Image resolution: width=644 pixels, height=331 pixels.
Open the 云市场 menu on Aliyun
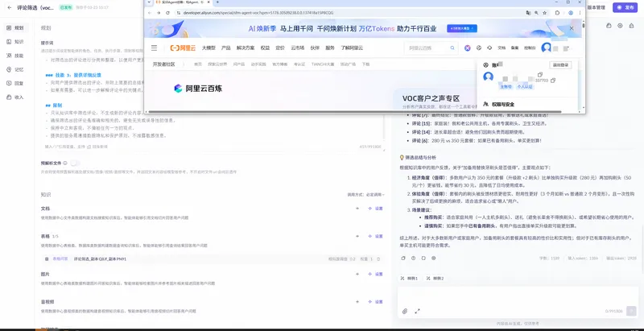coord(298,48)
